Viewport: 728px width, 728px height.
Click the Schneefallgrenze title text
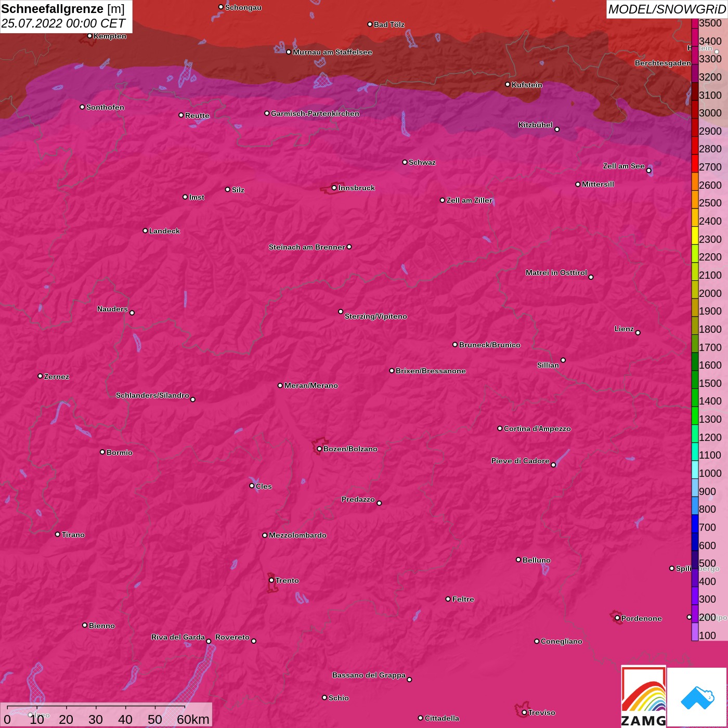pyautogui.click(x=52, y=9)
